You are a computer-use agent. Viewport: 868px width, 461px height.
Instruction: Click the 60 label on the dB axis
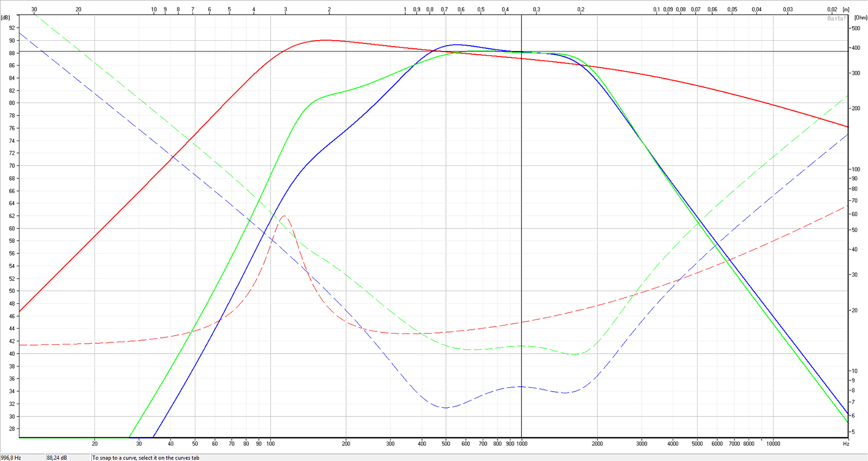tap(12, 228)
